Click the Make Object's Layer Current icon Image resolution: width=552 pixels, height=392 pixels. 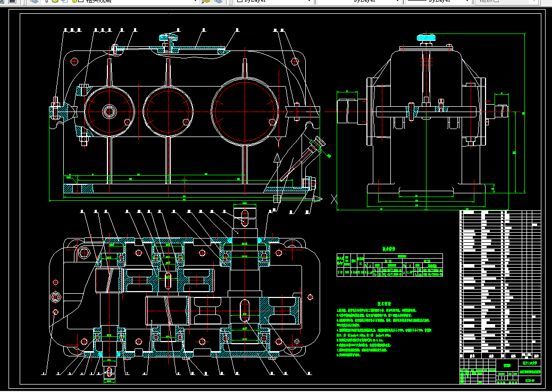[206, 2]
